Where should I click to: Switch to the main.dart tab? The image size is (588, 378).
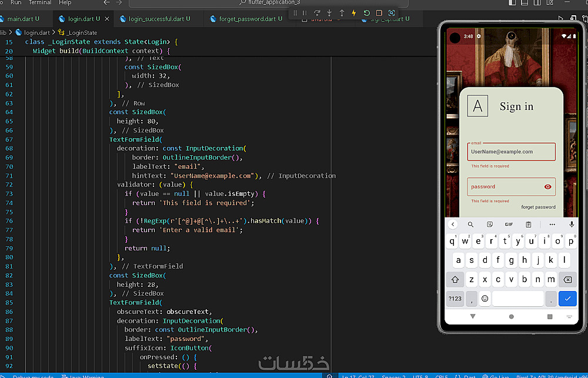[19, 19]
